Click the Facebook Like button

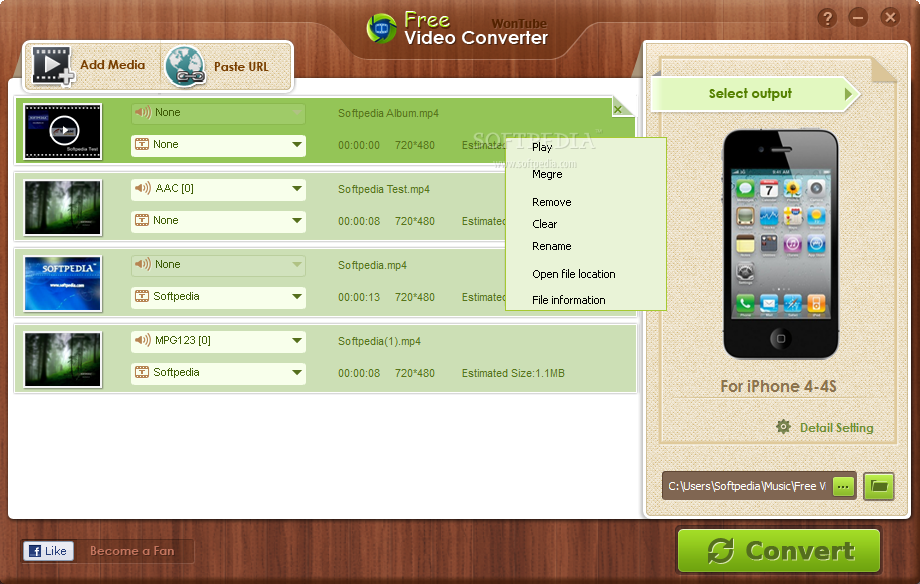[x=49, y=551]
